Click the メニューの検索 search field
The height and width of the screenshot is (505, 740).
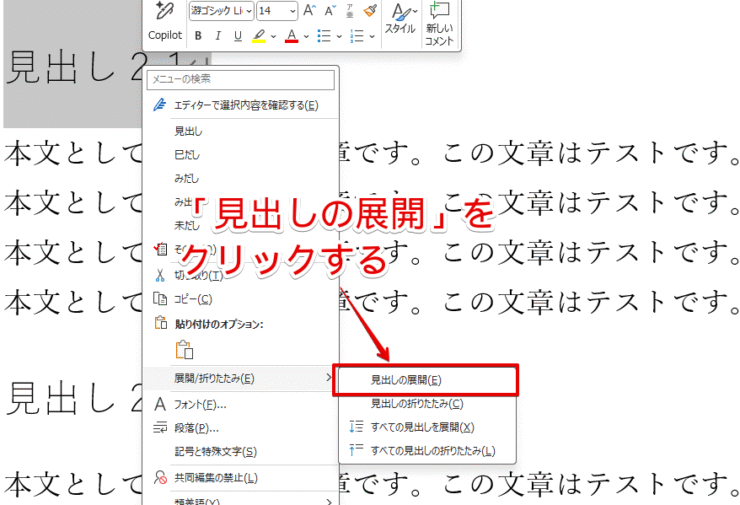tap(238, 79)
